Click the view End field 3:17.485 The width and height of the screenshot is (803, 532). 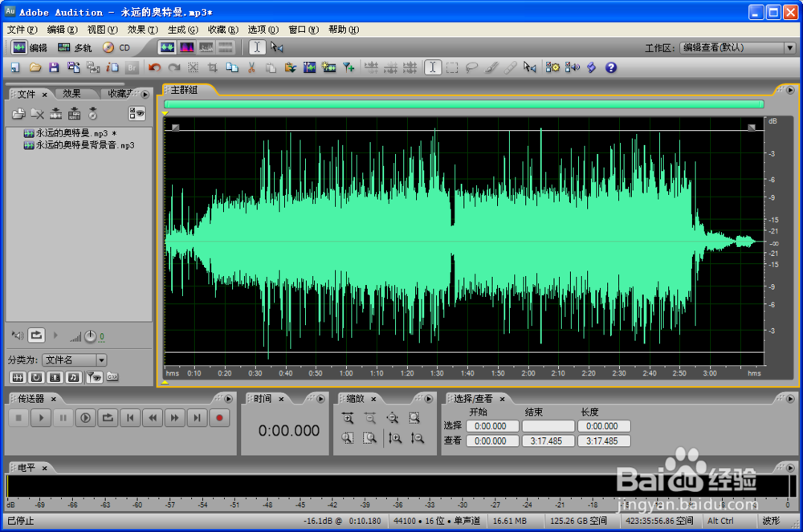[548, 441]
